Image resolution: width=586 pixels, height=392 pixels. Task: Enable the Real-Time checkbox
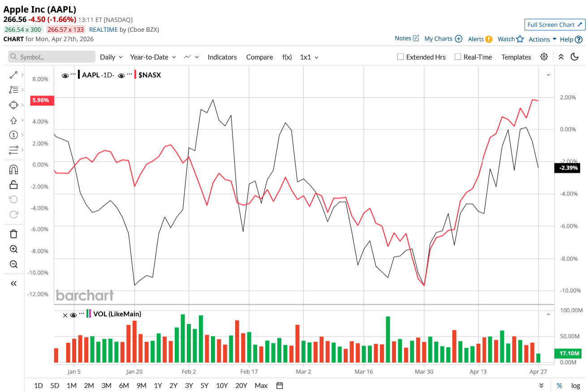[458, 57]
